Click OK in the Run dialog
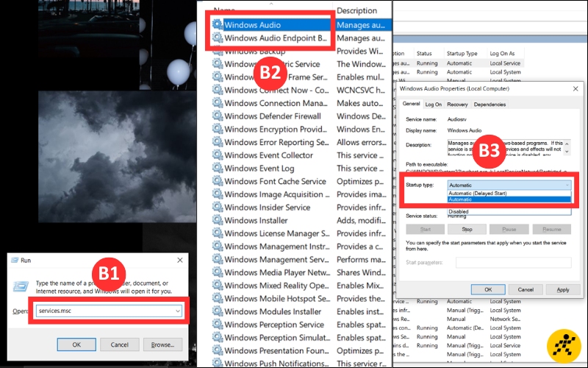Viewport: 588px width, 368px height. 76,344
